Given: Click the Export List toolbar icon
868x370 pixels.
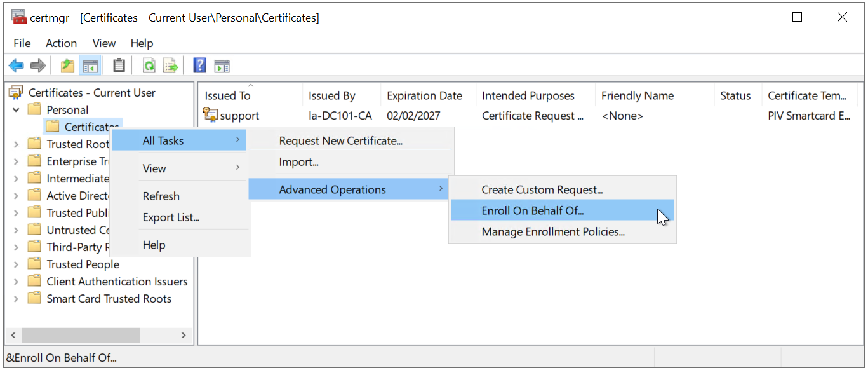Looking at the screenshot, I should coord(170,65).
